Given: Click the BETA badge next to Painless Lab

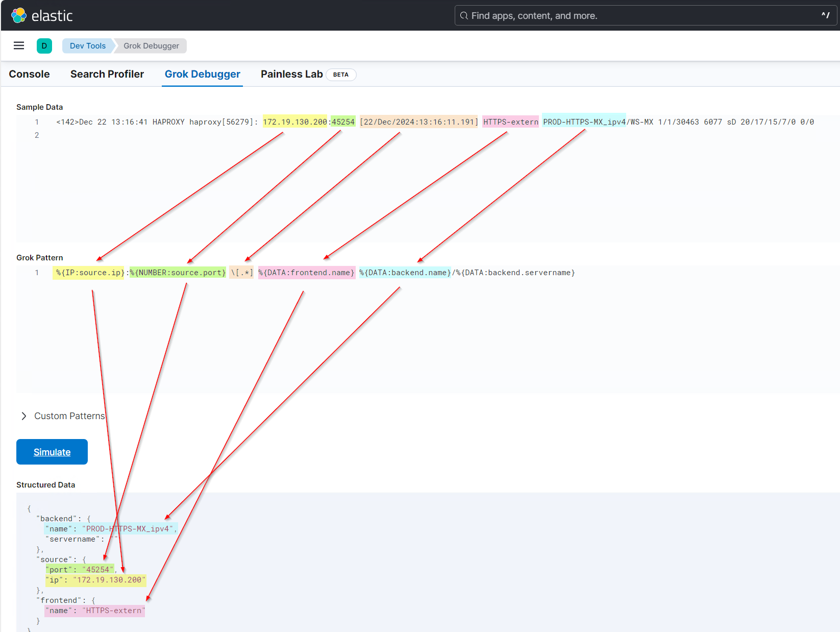Looking at the screenshot, I should click(x=341, y=75).
